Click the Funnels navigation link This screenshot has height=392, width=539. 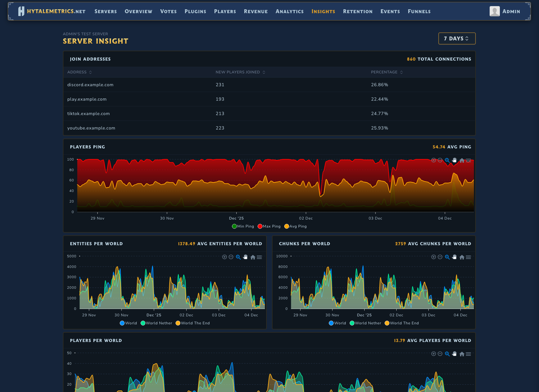pos(419,11)
